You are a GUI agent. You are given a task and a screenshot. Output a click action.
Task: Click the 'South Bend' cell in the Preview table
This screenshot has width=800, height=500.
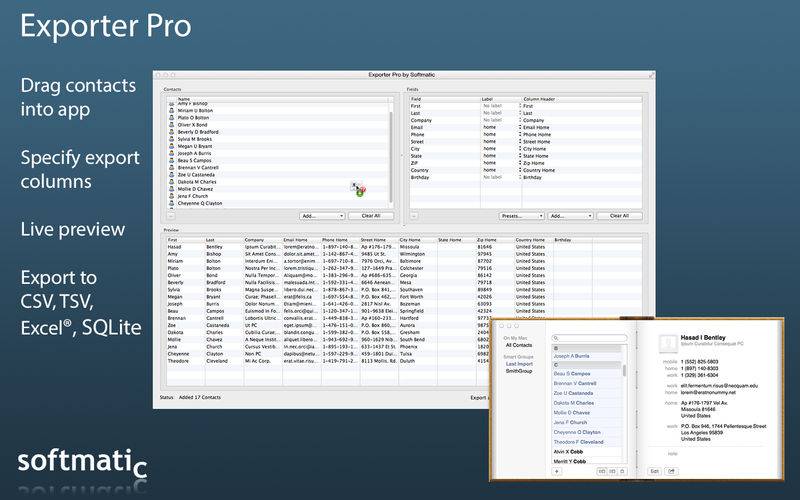click(417, 339)
